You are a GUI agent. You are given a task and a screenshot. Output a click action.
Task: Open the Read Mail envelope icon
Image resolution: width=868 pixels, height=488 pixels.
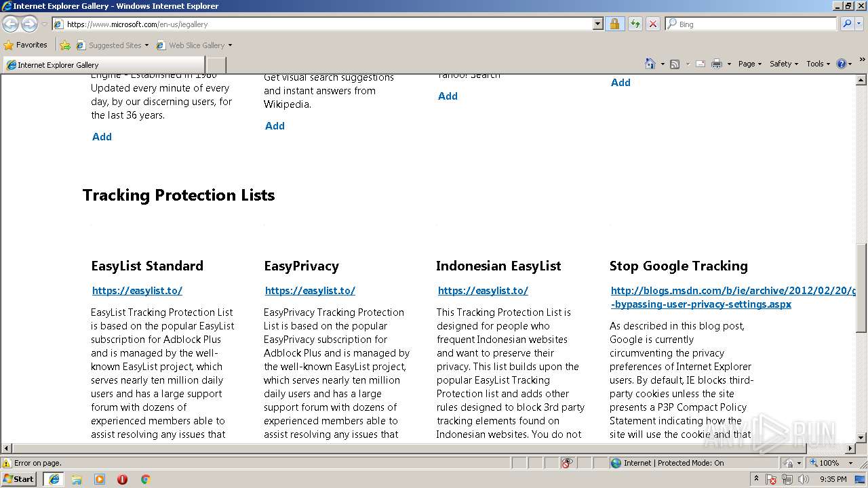click(701, 64)
